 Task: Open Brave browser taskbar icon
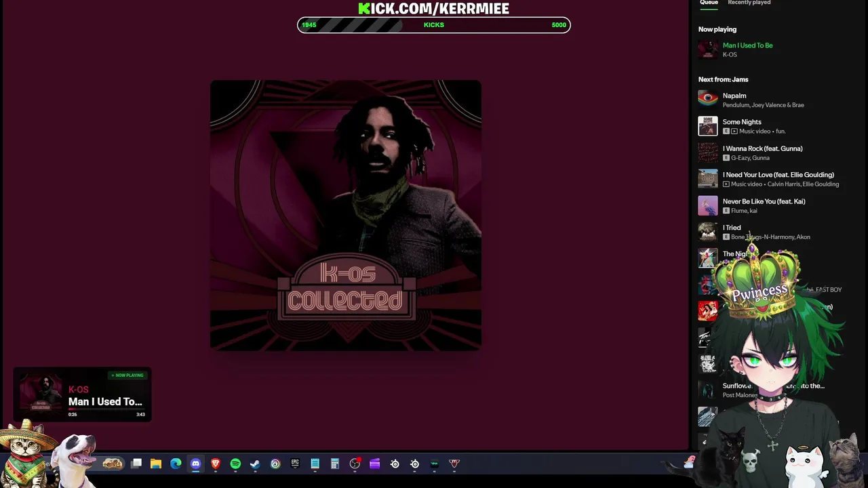pos(216,464)
